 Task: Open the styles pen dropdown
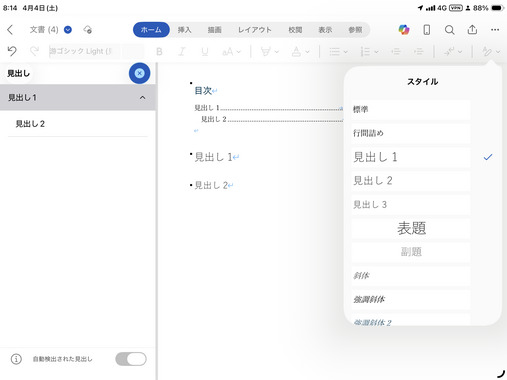491,51
